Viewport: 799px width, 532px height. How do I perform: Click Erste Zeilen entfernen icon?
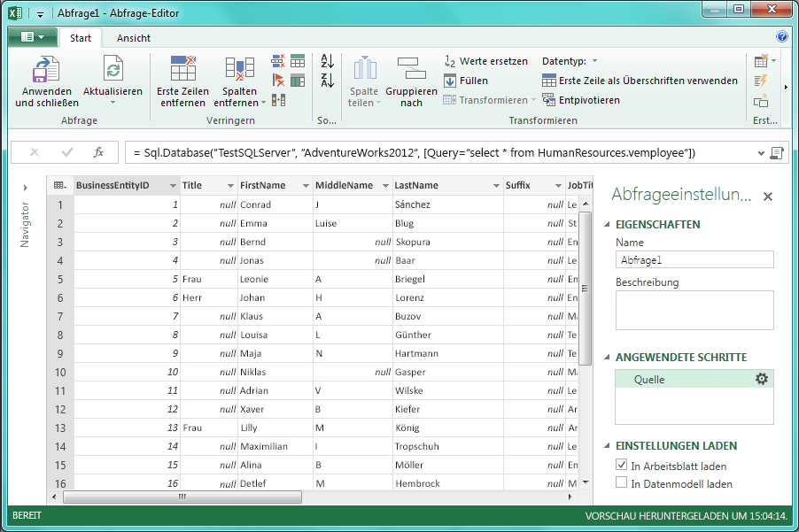pyautogui.click(x=183, y=68)
